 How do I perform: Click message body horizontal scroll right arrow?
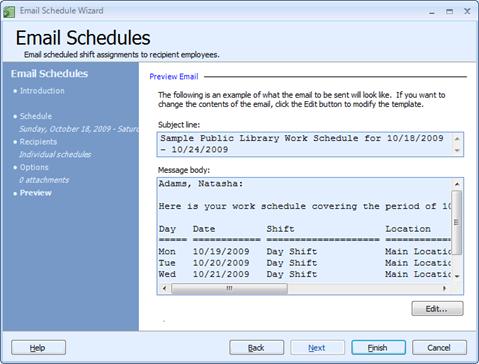pos(444,288)
